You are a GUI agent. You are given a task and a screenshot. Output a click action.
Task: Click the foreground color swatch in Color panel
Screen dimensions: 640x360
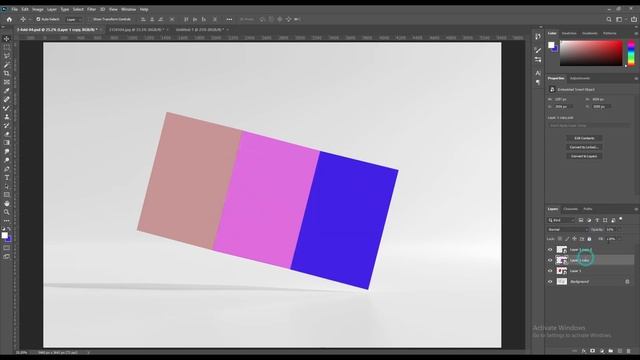tap(551, 45)
